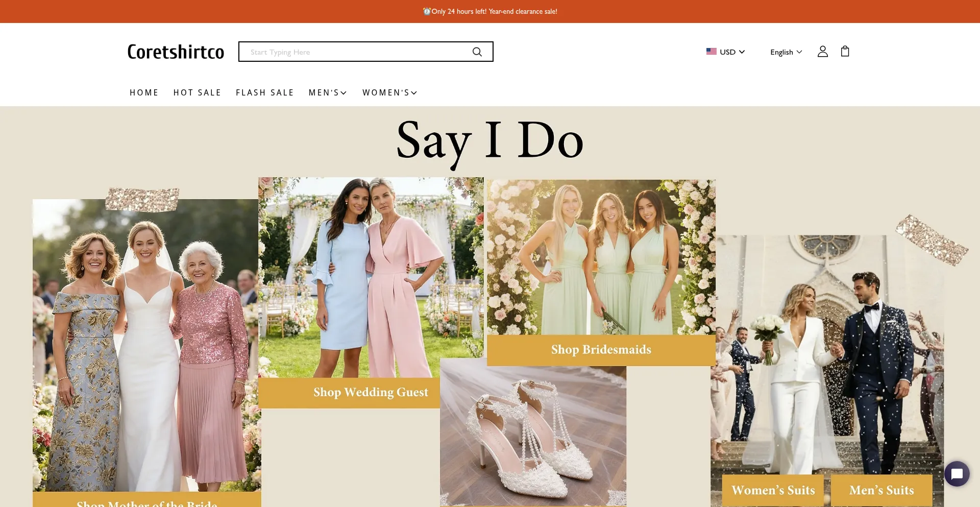Click Shop Bridesmaids button
This screenshot has width=980, height=507.
point(601,350)
